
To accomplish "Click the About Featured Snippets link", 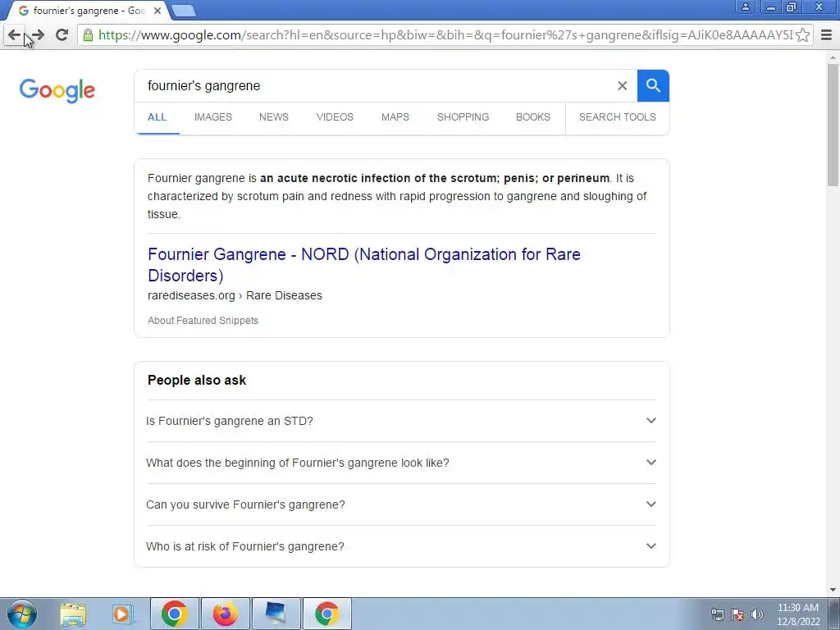I will (x=203, y=321).
